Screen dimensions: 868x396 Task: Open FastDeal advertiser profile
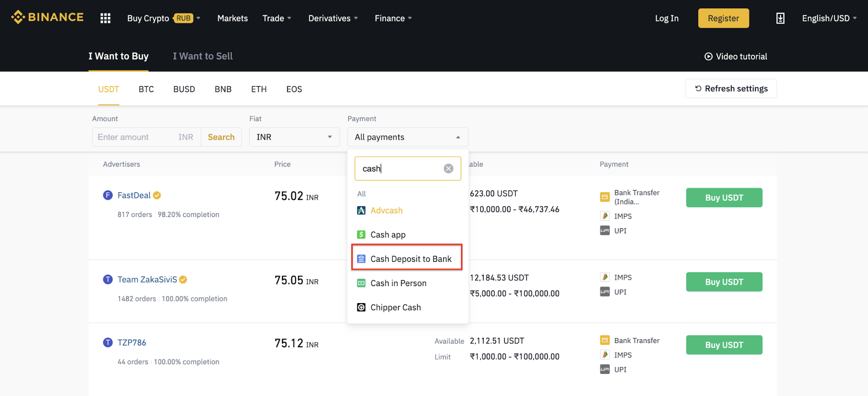[134, 195]
